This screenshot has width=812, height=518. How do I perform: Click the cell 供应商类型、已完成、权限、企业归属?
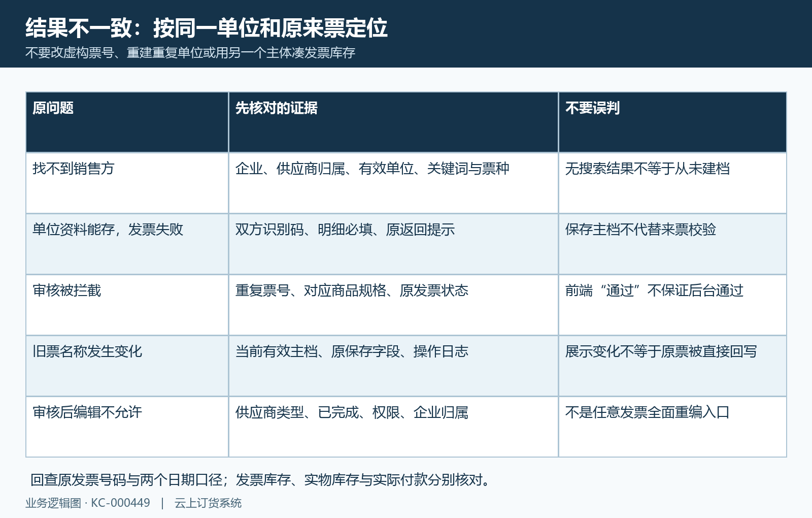393,427
